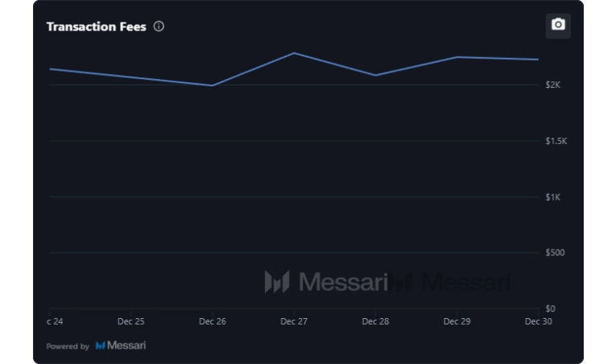Click the Dec 25 x-axis label

pos(131,321)
